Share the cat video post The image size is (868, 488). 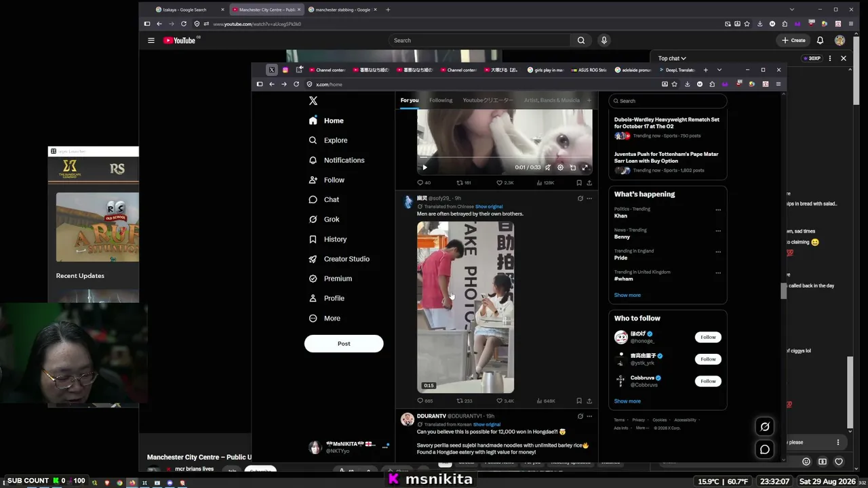(589, 182)
